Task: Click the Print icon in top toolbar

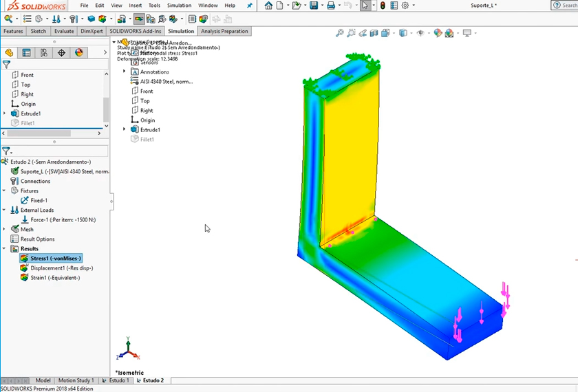Action: click(331, 6)
